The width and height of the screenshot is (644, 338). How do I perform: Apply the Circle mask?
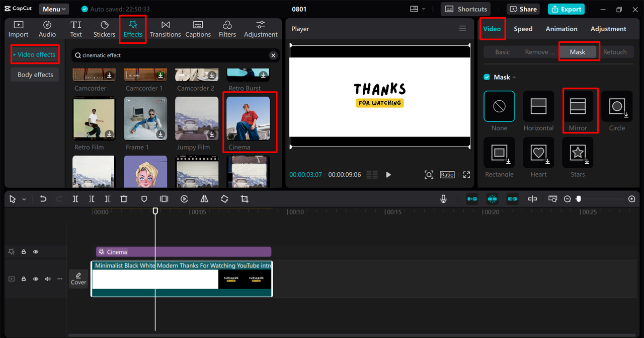tap(617, 106)
